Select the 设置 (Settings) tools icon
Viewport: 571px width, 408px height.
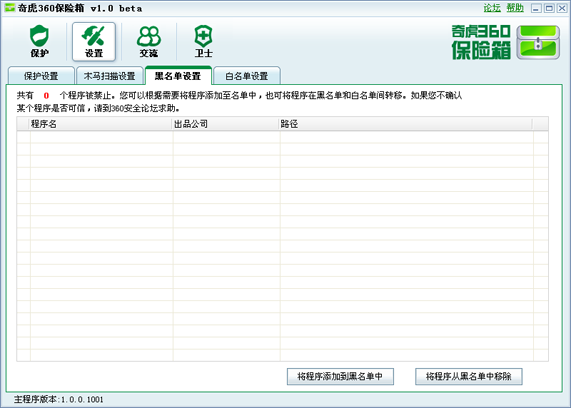pos(94,41)
